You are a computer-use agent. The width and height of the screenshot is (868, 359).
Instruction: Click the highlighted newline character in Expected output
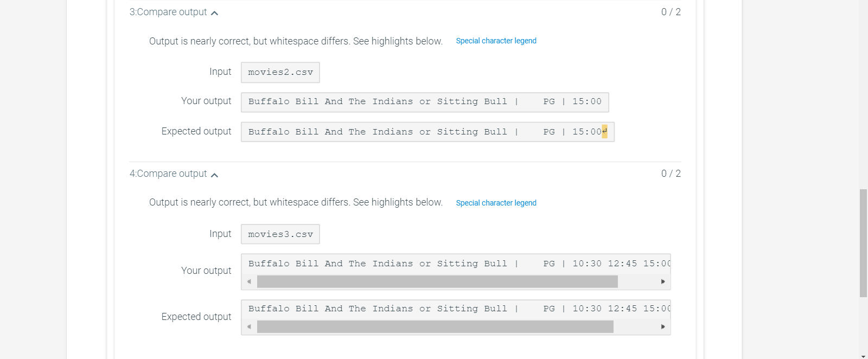pyautogui.click(x=604, y=132)
